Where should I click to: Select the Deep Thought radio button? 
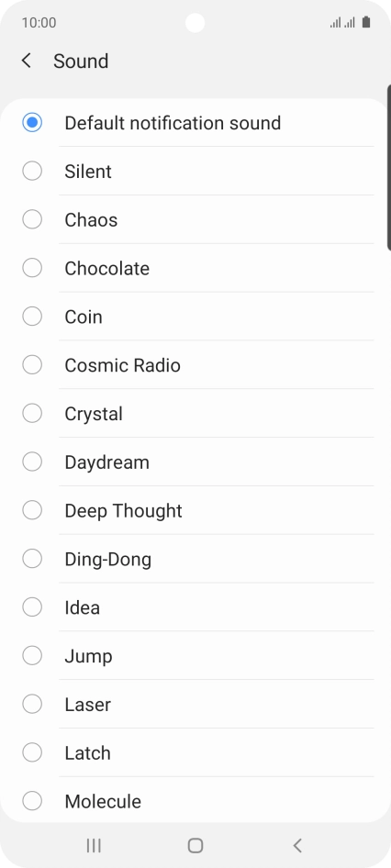tap(32, 510)
